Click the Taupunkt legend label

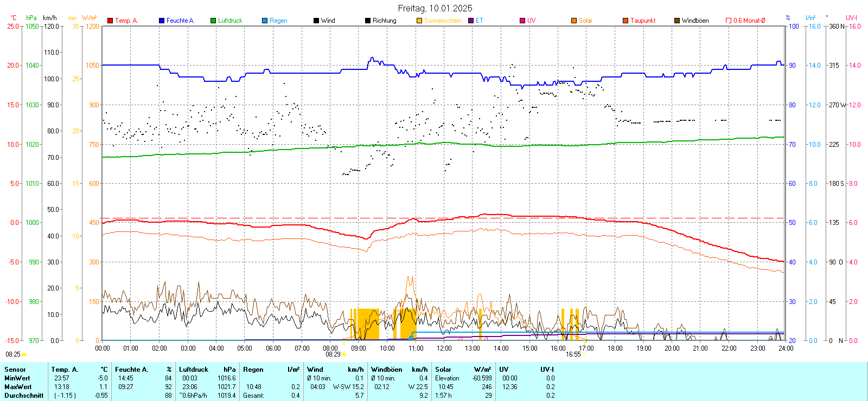(x=643, y=21)
